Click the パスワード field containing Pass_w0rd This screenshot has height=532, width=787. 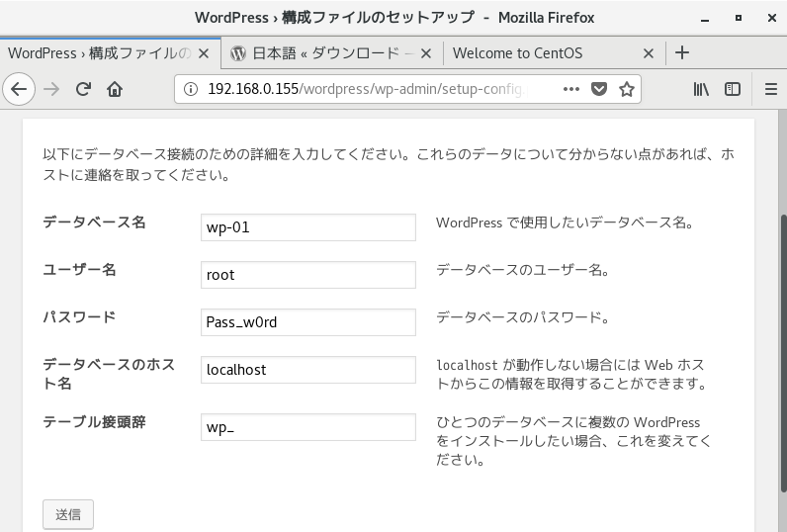tap(308, 322)
